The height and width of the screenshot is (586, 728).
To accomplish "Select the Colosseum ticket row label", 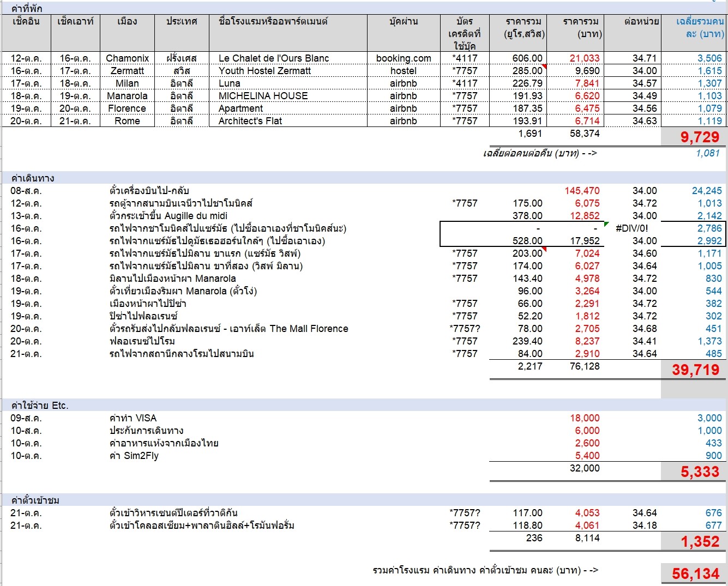I will tap(202, 525).
